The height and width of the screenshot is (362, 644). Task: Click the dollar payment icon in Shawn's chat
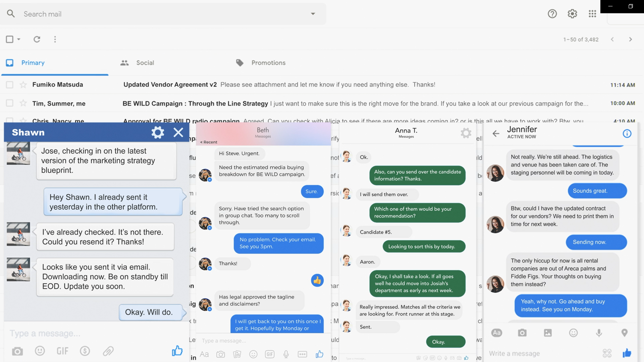click(85, 351)
